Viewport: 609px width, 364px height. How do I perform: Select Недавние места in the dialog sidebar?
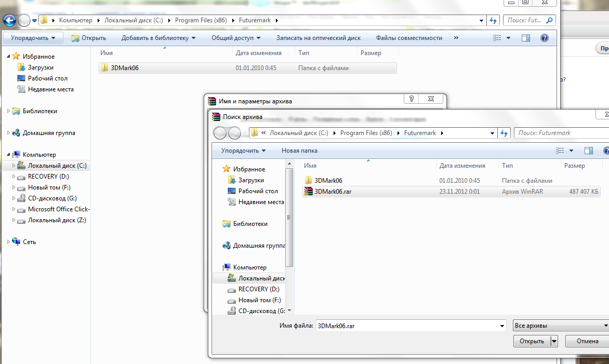[x=261, y=202]
